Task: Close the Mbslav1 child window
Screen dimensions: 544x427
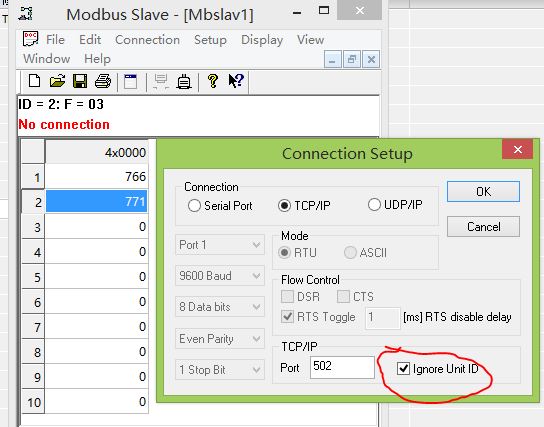Action: pyautogui.click(x=371, y=60)
